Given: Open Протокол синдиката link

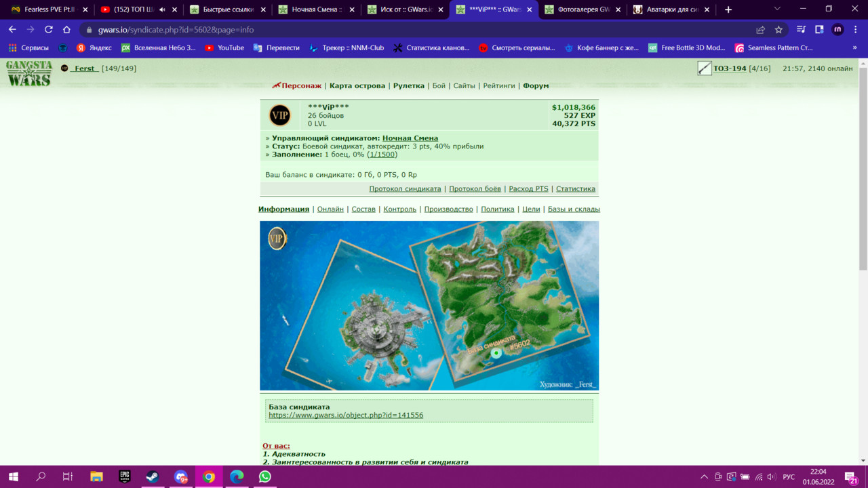Looking at the screenshot, I should pyautogui.click(x=405, y=188).
